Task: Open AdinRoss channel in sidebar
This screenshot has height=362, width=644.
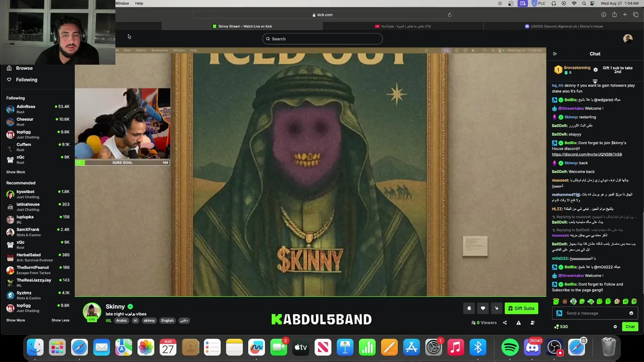Action: click(x=38, y=109)
